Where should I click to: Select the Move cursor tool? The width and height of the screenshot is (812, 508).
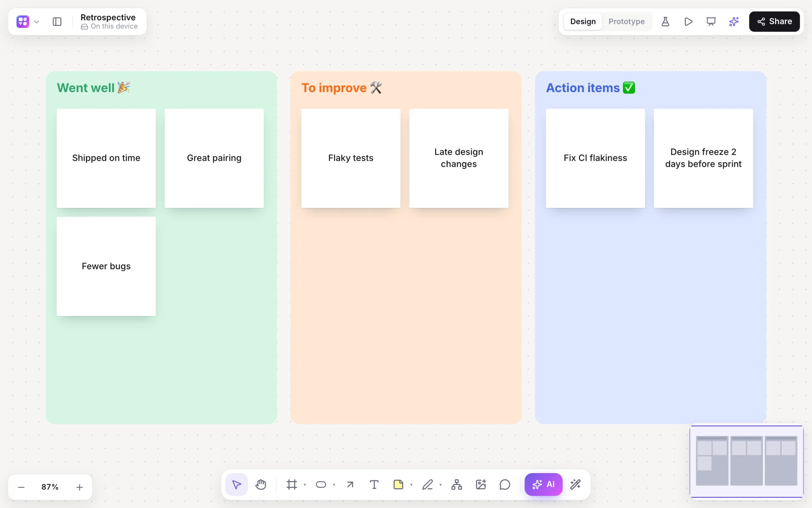tap(236, 485)
